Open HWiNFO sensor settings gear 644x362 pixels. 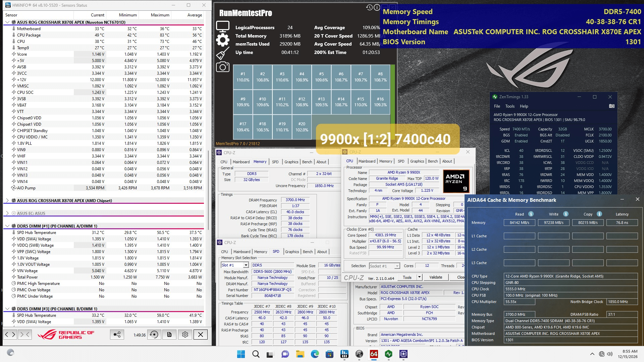[185, 335]
